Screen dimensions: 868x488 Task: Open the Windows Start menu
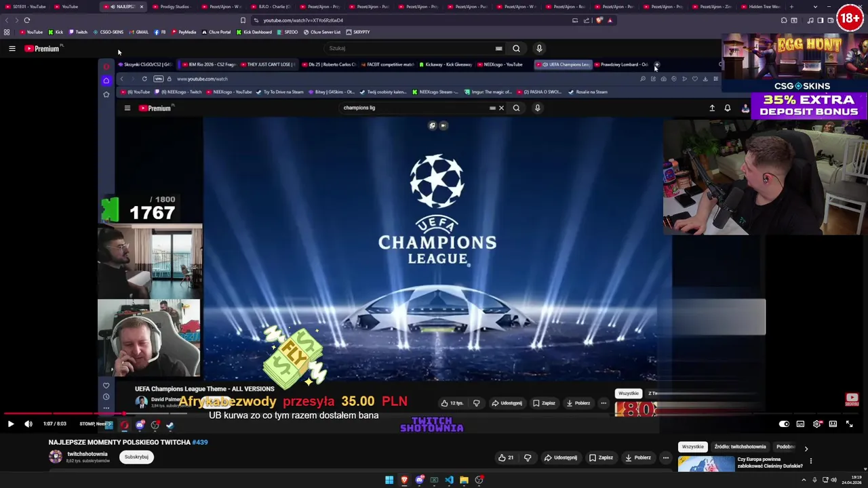[x=389, y=480]
